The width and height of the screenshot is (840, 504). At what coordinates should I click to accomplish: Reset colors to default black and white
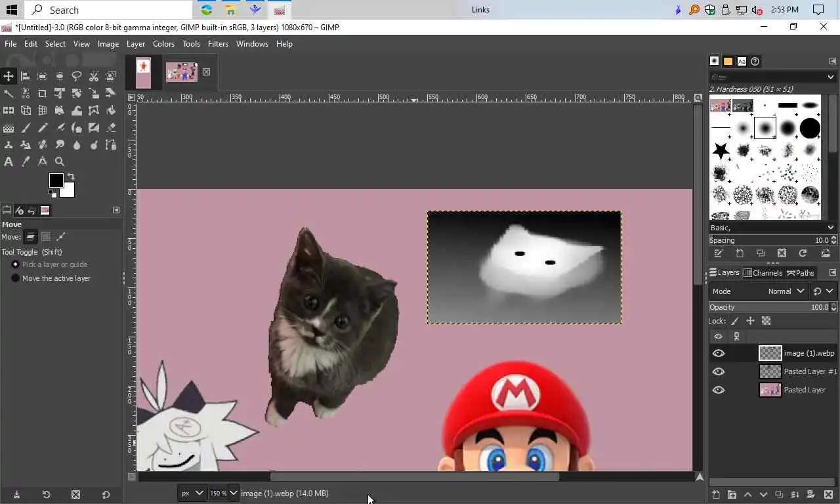point(52,194)
